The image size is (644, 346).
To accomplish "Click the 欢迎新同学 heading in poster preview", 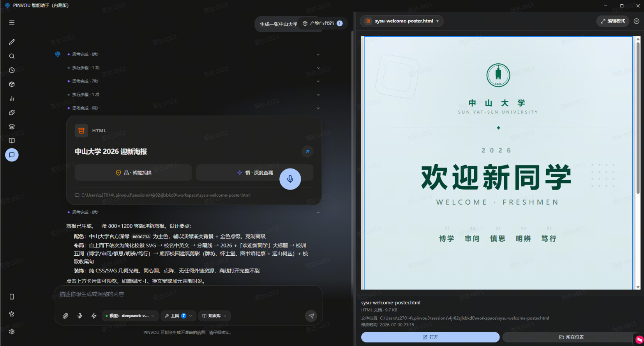I will tap(497, 177).
